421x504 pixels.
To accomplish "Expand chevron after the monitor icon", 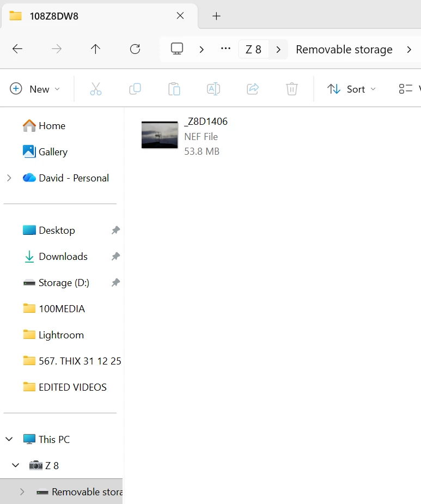I will tap(202, 50).
